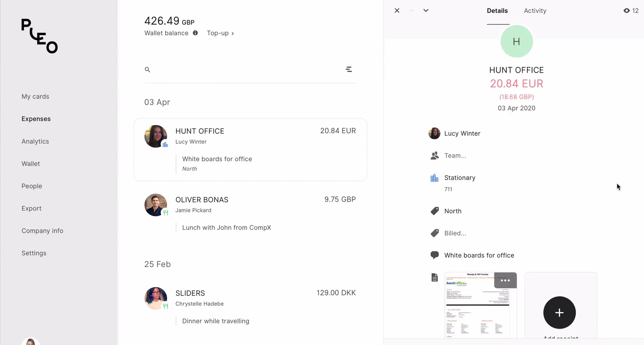The image size is (644, 345).
Task: Click the wallet balance info icon
Action: pos(195,33)
